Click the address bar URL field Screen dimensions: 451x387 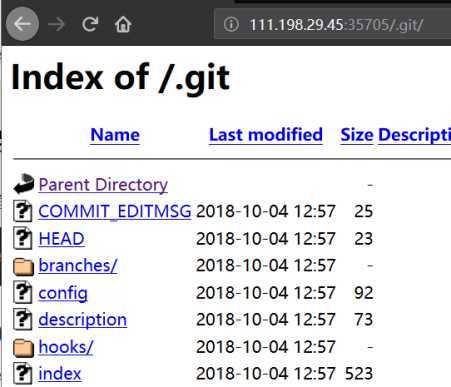pyautogui.click(x=332, y=24)
